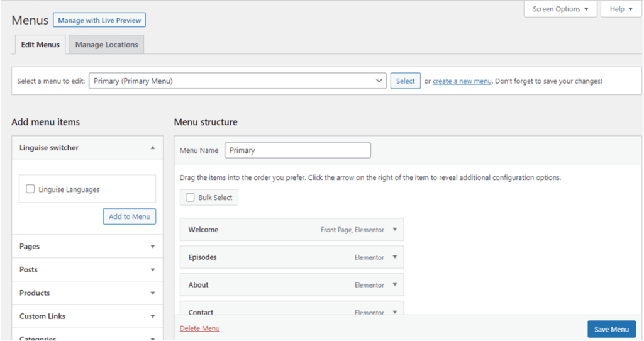Expand the Welcome menu item arrow
This screenshot has height=341, width=644.
coord(395,230)
